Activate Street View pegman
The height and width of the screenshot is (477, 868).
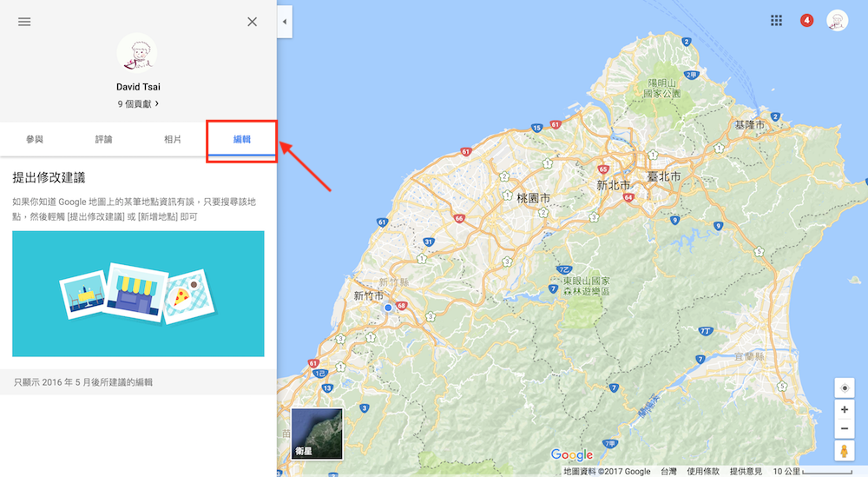click(845, 451)
